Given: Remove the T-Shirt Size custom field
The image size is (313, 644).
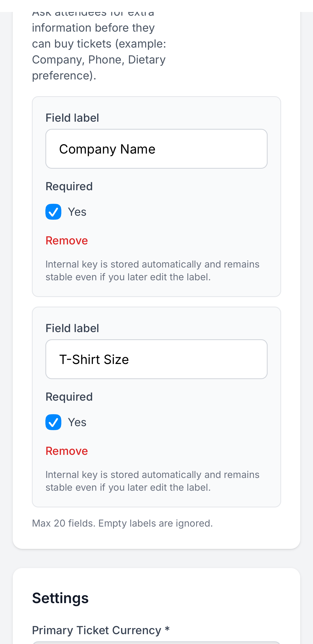Looking at the screenshot, I should (67, 451).
